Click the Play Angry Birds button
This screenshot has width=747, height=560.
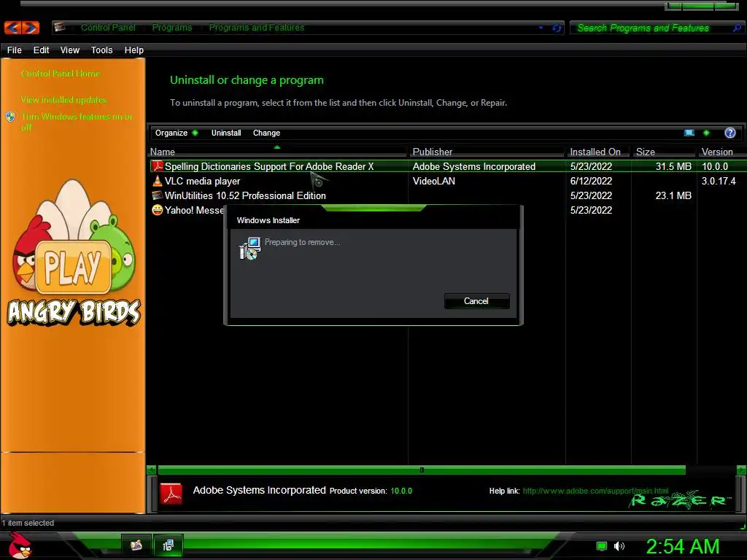(x=73, y=266)
